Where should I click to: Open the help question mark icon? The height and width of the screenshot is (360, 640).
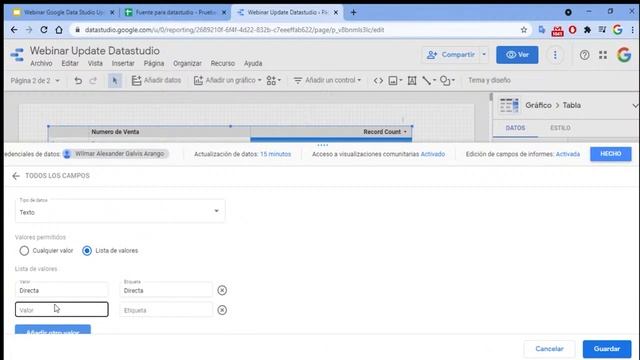pos(584,55)
